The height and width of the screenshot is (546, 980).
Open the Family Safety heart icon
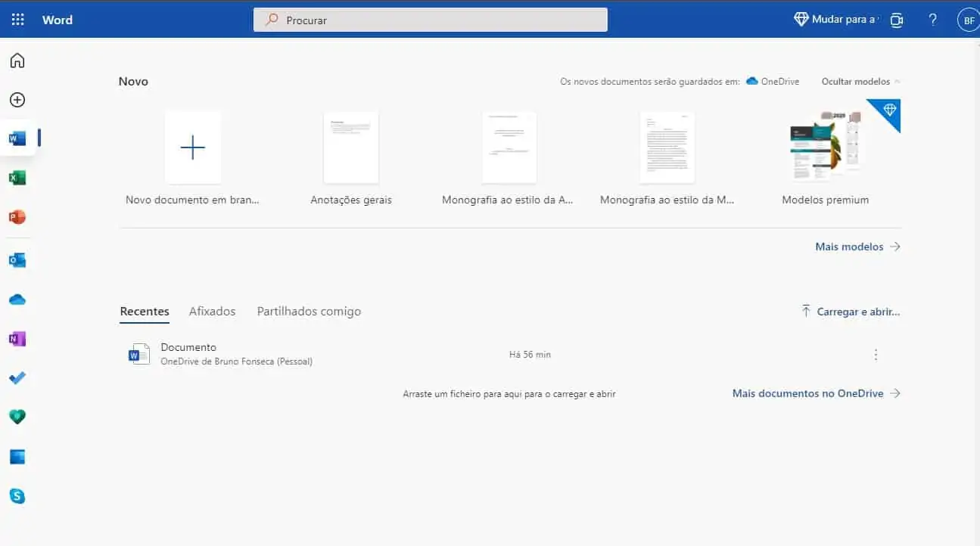[17, 417]
